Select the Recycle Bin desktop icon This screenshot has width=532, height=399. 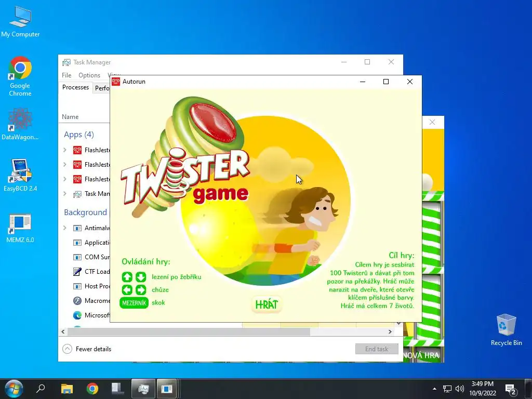[x=506, y=330]
